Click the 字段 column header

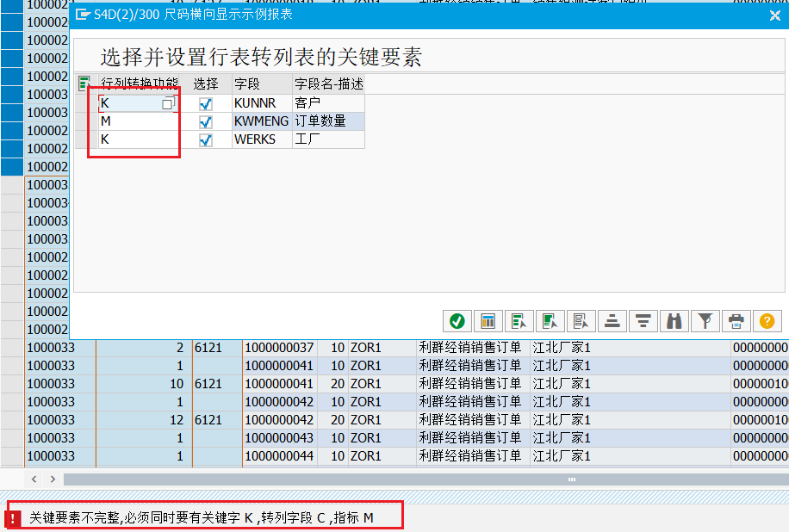click(262, 84)
